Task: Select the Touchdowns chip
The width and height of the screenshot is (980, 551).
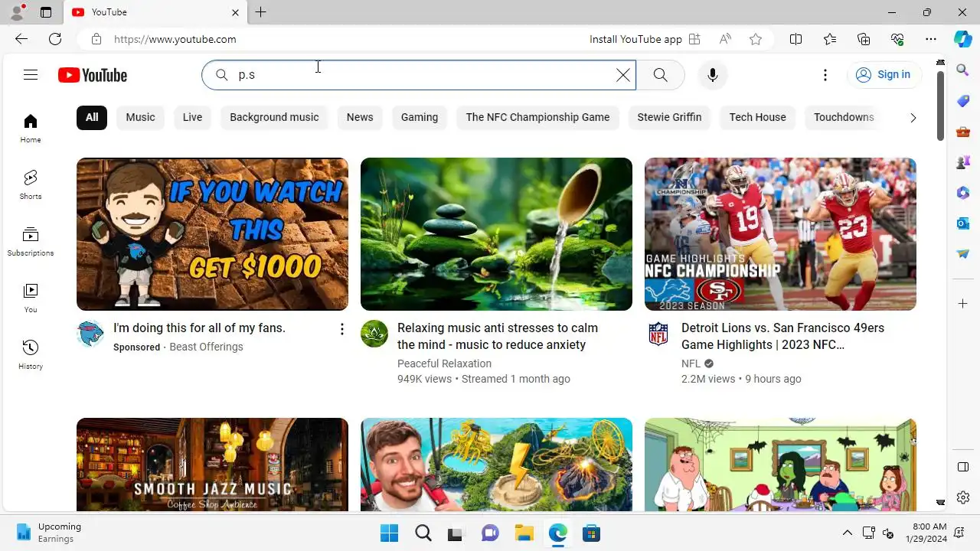Action: pos(844,117)
